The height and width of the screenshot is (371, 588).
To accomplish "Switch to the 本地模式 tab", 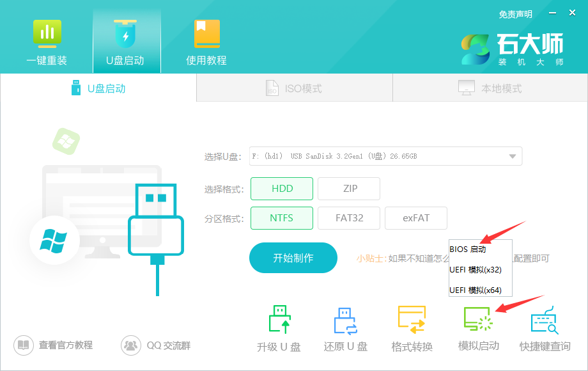I will coord(489,88).
